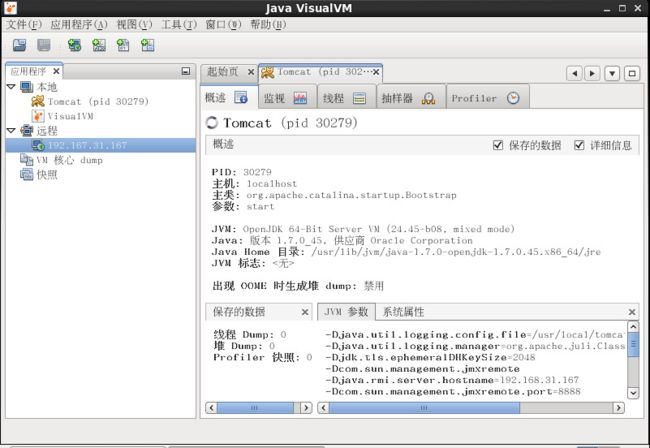This screenshot has width=650, height=448.
Task: Close the 起始页 tab
Action: [251, 72]
